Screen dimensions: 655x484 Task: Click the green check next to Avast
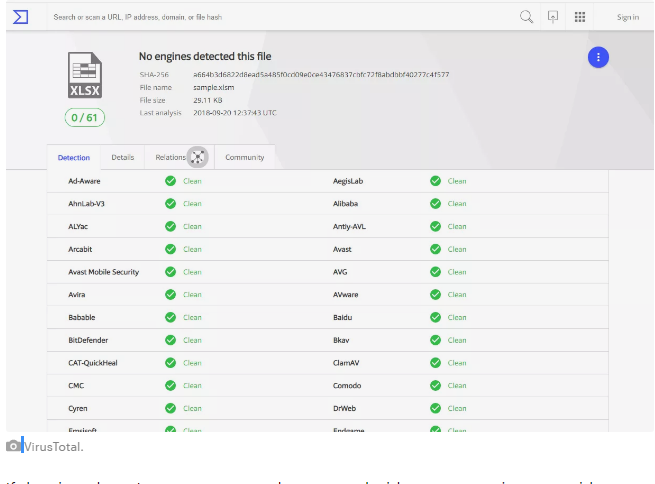click(435, 249)
